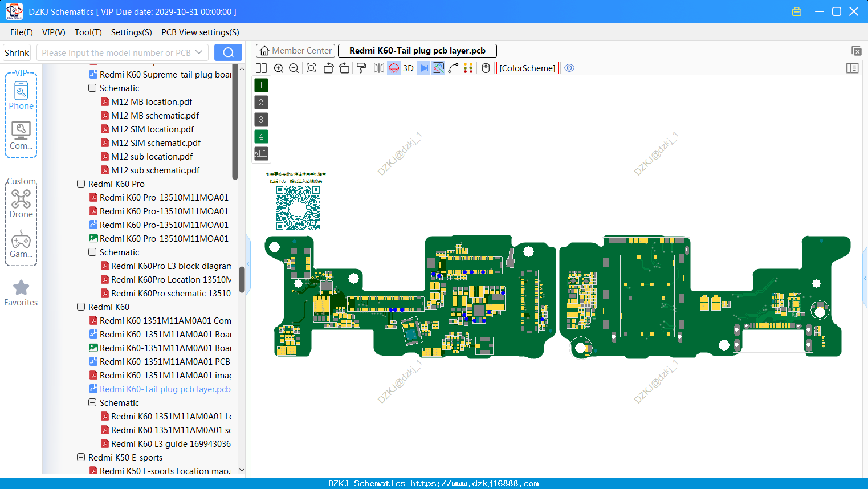
Task: Collapse Schematic folder above M12 MB location.pdf
Action: (x=92, y=88)
